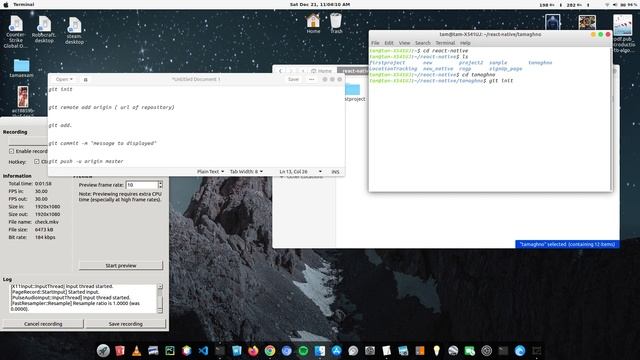Open Chromium blue browser icon in dock
Image resolution: width=640 pixels, height=360 pixels.
(287, 351)
